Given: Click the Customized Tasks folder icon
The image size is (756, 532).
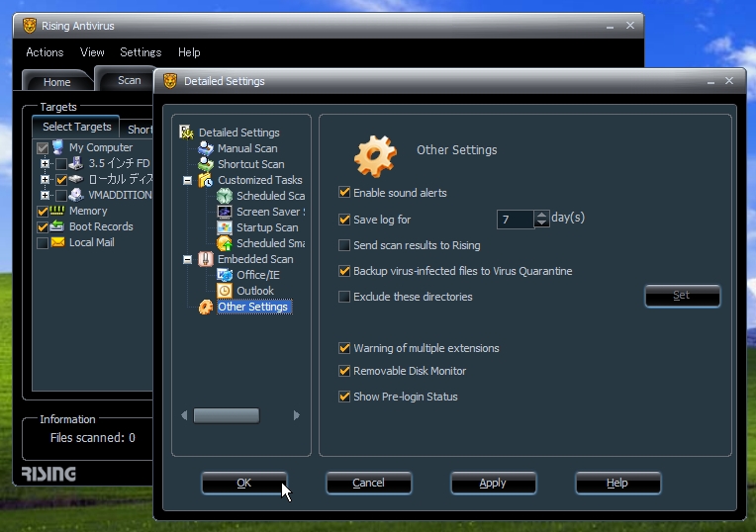Looking at the screenshot, I should (206, 180).
